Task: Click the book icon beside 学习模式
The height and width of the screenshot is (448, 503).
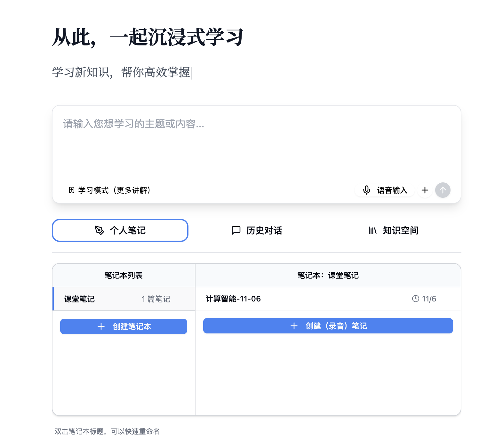Action: tap(72, 190)
